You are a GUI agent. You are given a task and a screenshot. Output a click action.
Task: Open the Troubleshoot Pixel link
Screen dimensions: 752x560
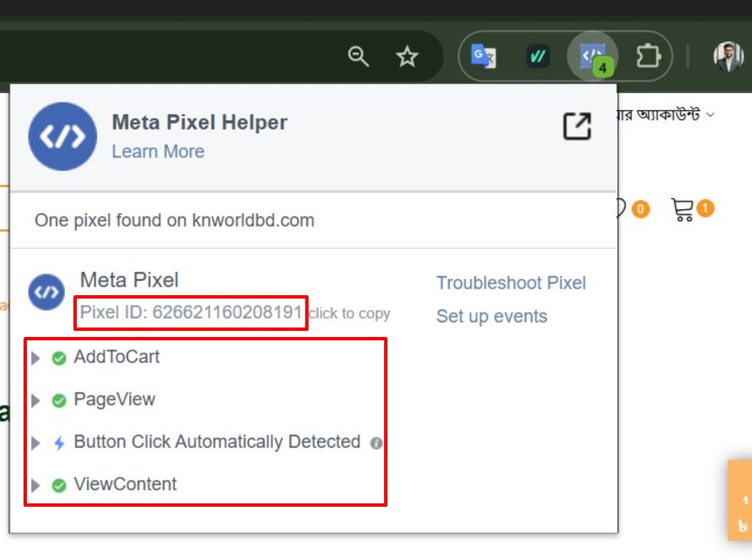(511, 283)
